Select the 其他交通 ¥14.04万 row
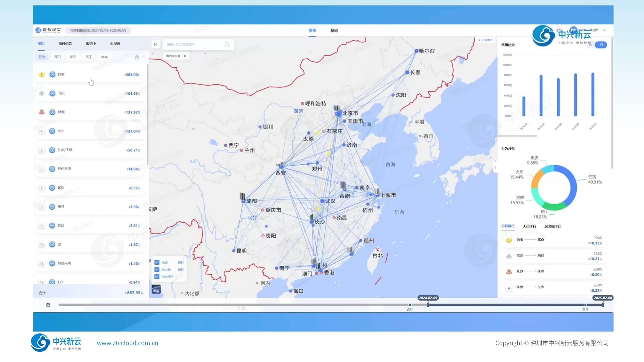The image size is (644, 362). point(90,169)
